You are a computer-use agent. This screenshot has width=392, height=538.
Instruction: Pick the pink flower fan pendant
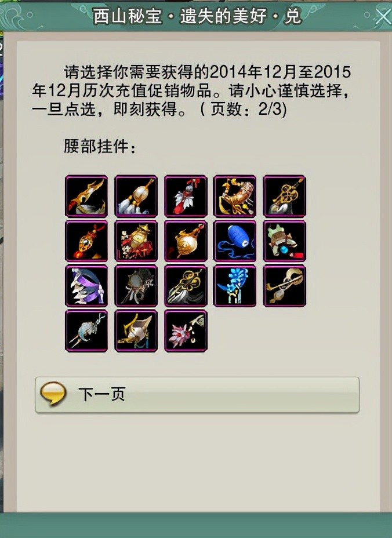click(186, 331)
